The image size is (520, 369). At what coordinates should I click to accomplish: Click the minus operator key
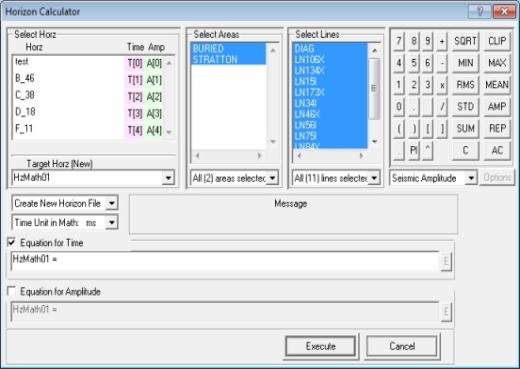(x=442, y=63)
